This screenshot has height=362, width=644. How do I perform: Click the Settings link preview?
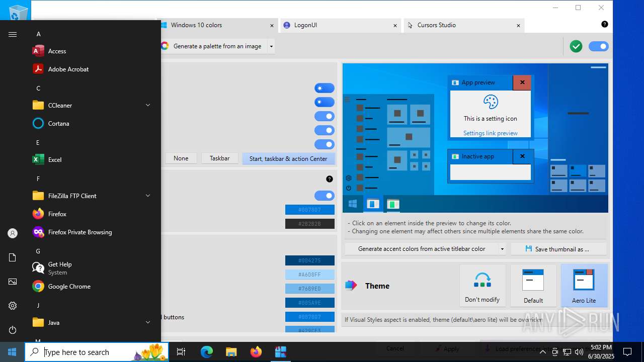click(x=491, y=133)
